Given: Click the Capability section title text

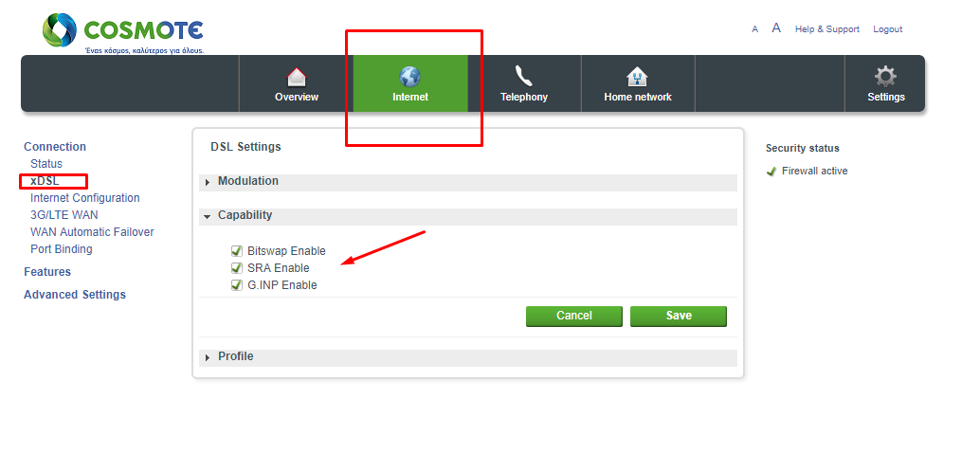Looking at the screenshot, I should [245, 215].
